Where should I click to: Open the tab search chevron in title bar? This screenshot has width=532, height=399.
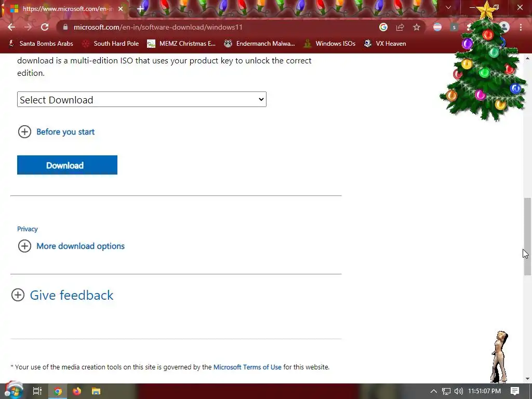[448, 7]
